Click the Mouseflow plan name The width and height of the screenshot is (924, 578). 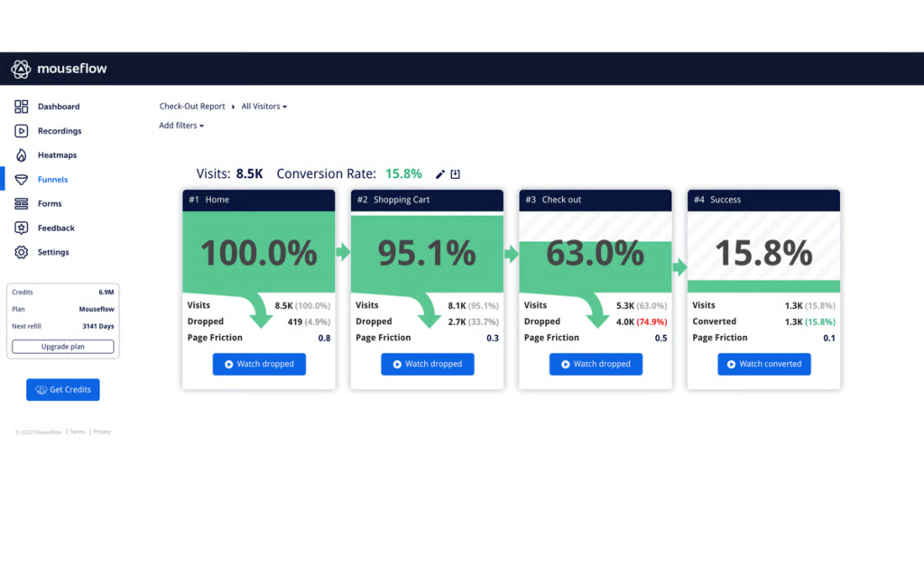point(97,309)
